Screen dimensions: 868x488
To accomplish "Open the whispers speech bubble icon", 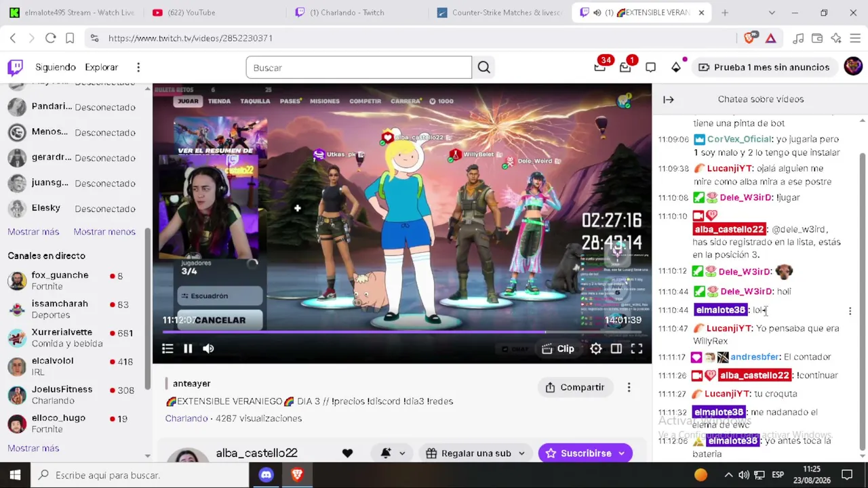I will (x=650, y=67).
